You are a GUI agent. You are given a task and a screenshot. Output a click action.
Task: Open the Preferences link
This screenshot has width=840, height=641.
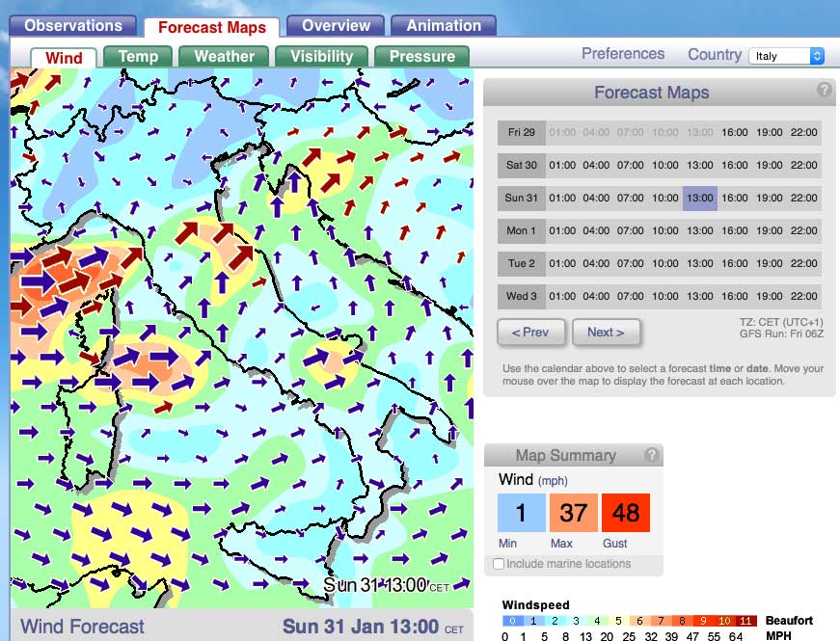622,54
